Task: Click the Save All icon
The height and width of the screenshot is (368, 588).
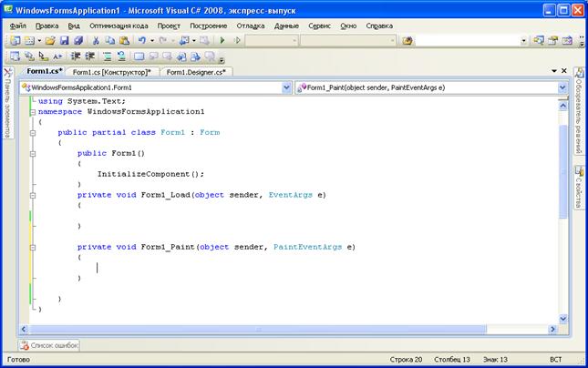Action: tap(77, 41)
